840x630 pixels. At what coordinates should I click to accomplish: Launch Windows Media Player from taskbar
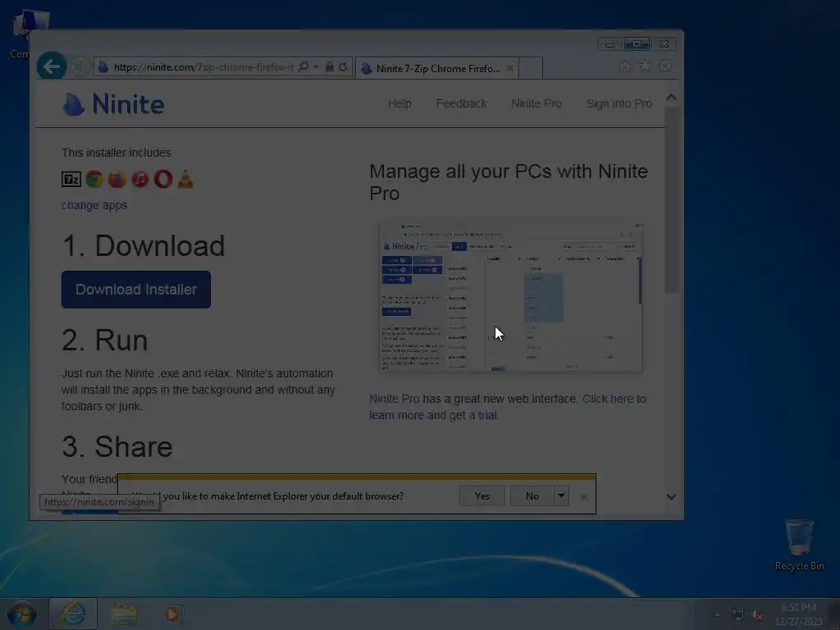pyautogui.click(x=172, y=614)
